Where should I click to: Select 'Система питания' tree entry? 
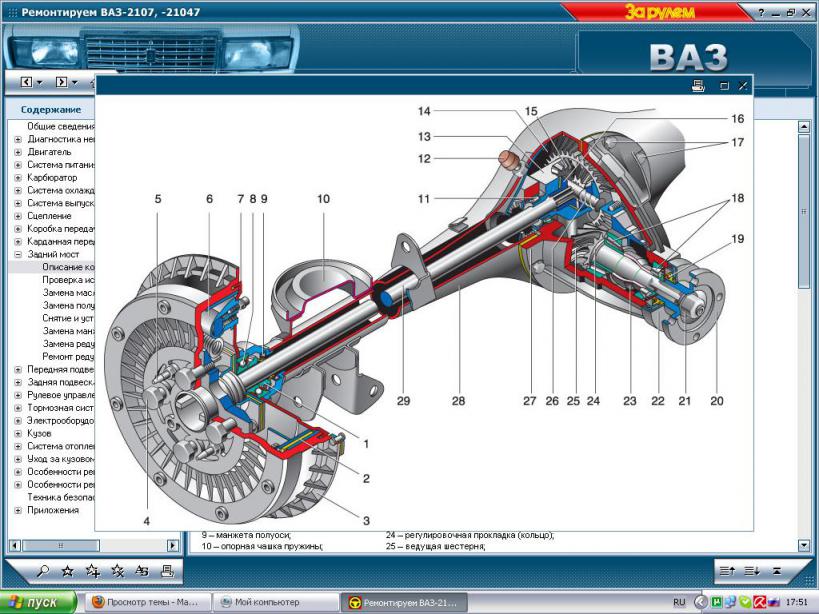(61, 165)
